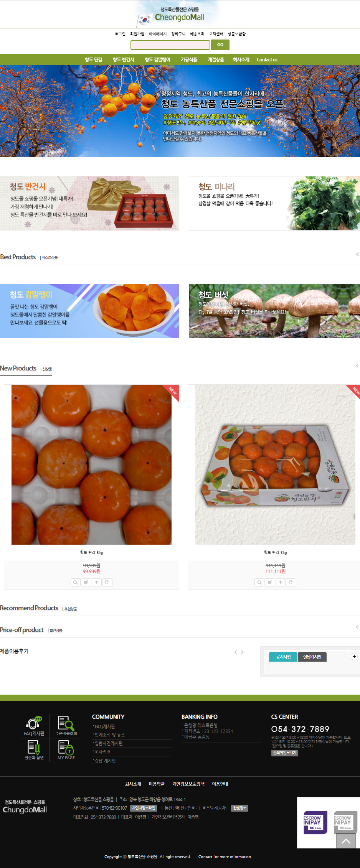Add 청도 단감 3kg to cart via cart icon
This screenshot has width=360, height=868.
point(270,582)
